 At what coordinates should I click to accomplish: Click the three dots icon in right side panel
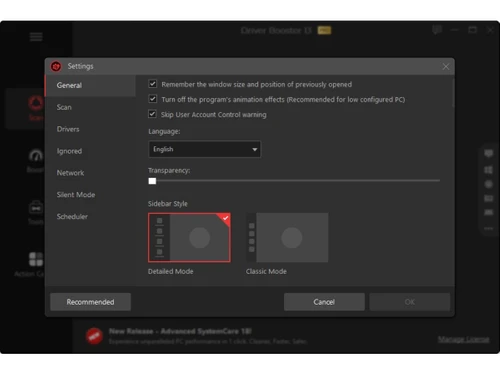point(489,229)
